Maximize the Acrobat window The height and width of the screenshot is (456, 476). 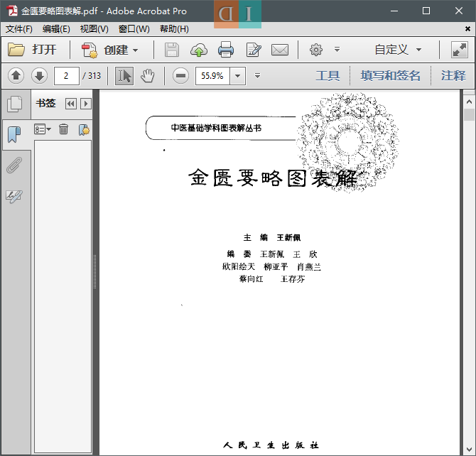[426, 11]
